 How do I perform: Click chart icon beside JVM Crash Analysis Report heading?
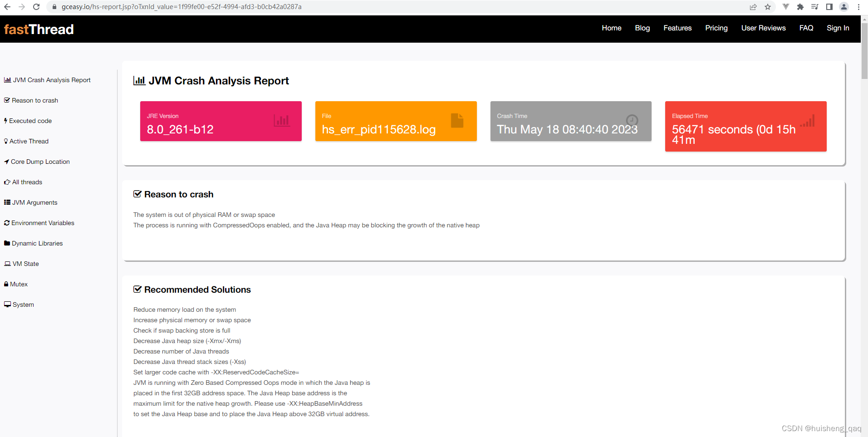click(x=139, y=81)
